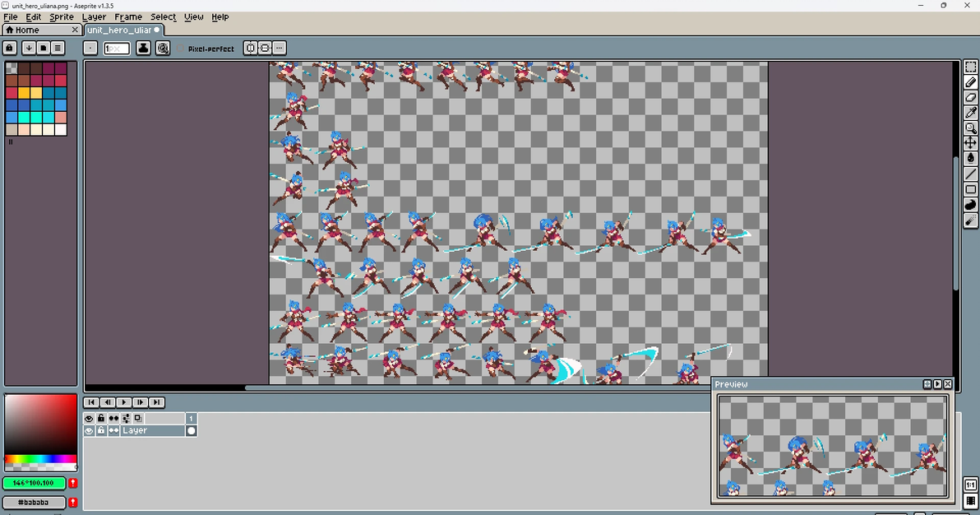Select the Zoom magnifier tool
Image resolution: width=980 pixels, height=515 pixels.
pyautogui.click(x=970, y=128)
